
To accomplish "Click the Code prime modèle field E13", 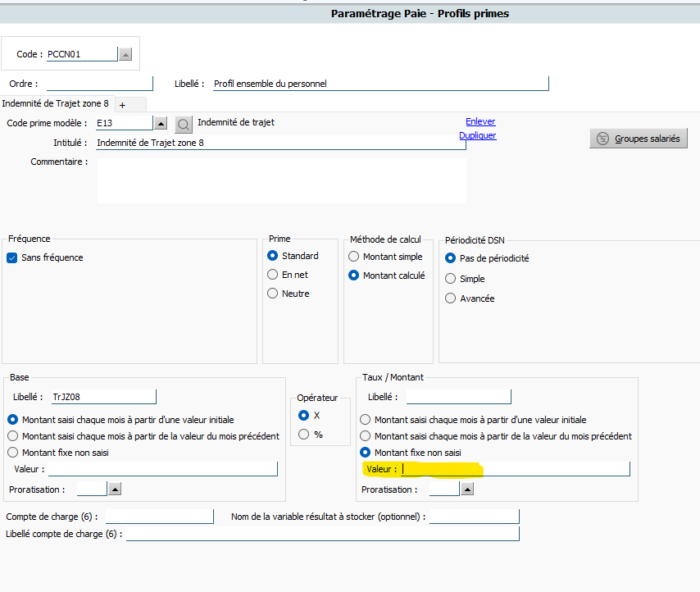I will click(x=125, y=123).
